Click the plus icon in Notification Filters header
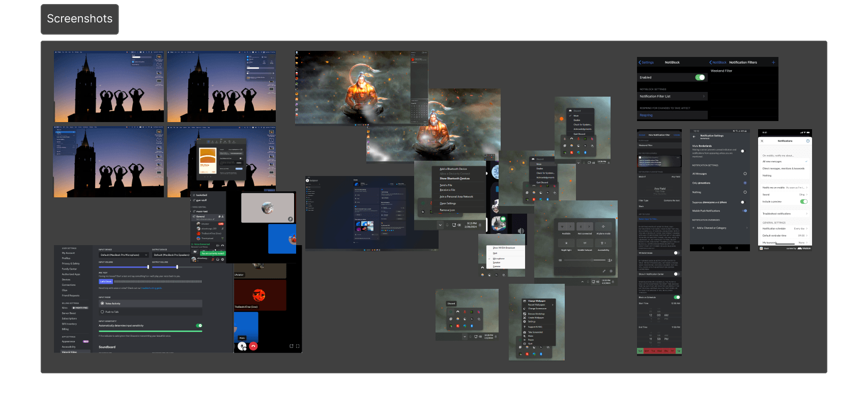The height and width of the screenshot is (414, 868). (773, 63)
